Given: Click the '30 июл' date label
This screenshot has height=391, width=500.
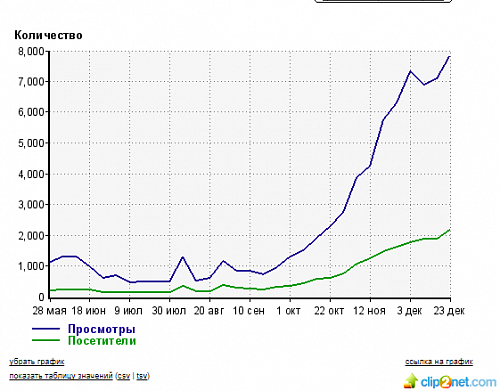Looking at the screenshot, I should click(x=169, y=311).
